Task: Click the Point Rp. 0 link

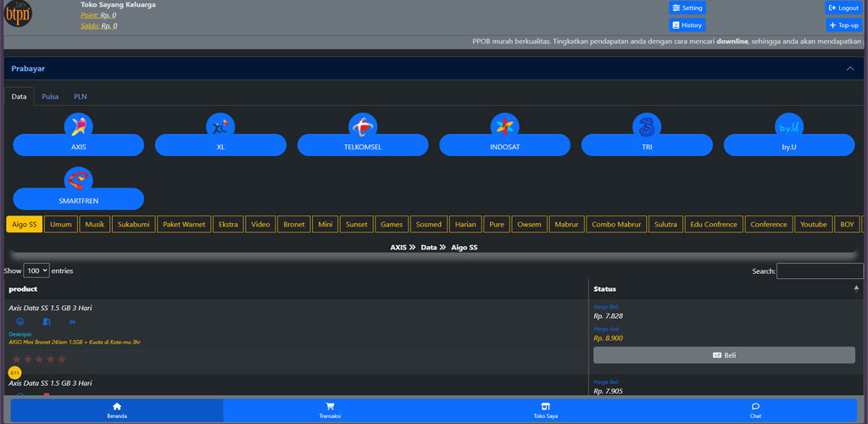Action: (x=98, y=15)
